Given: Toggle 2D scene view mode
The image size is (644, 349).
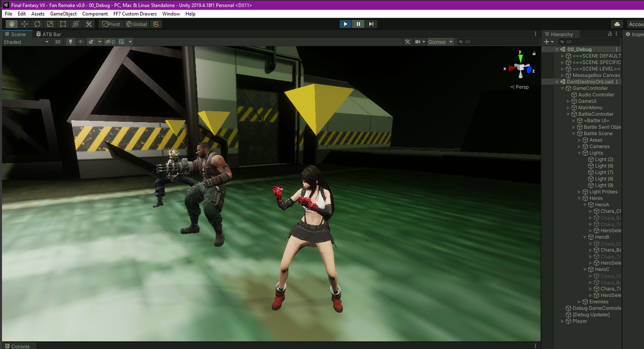Looking at the screenshot, I should point(58,42).
